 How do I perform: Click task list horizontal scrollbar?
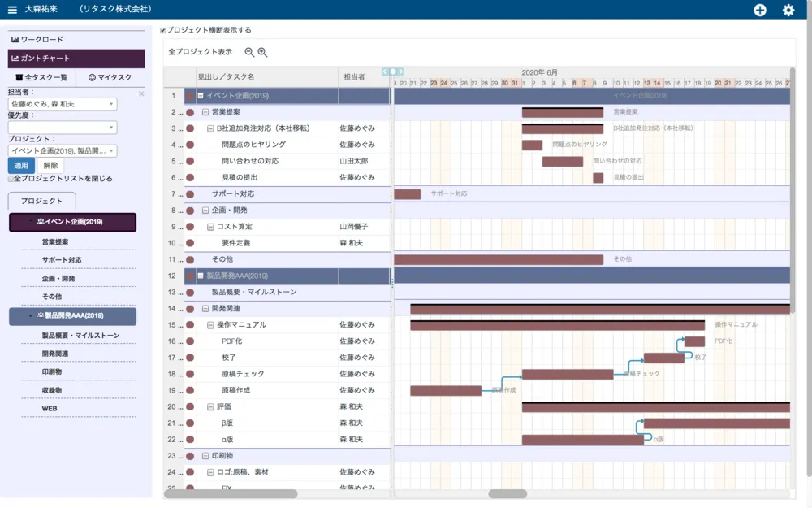pos(231,494)
